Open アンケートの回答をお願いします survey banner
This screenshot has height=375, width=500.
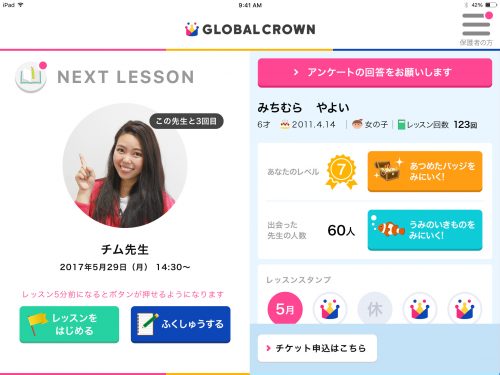(375, 73)
